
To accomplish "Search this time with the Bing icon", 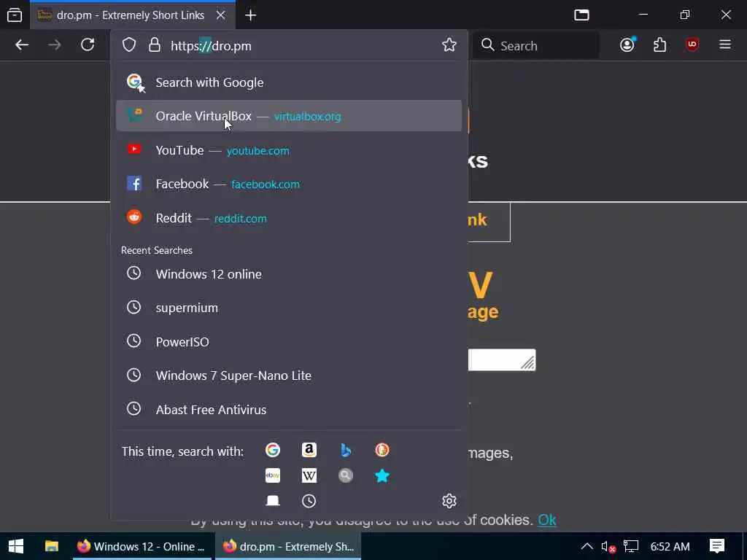I will [x=346, y=450].
